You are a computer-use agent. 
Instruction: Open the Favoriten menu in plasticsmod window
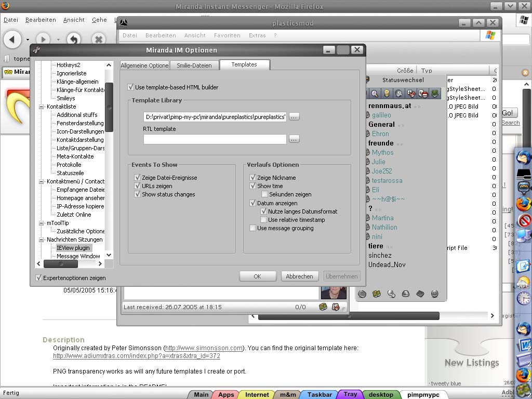(x=227, y=35)
